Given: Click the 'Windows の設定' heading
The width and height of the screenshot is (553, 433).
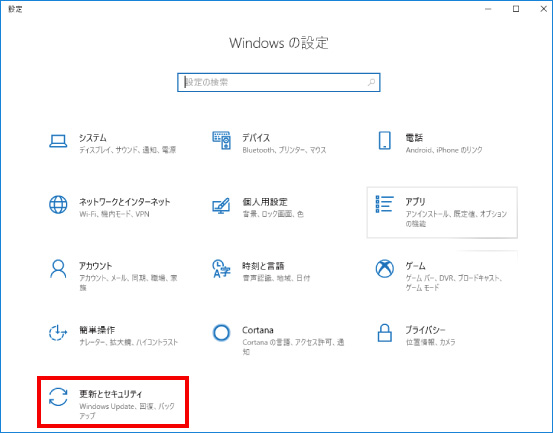Looking at the screenshot, I should [279, 43].
